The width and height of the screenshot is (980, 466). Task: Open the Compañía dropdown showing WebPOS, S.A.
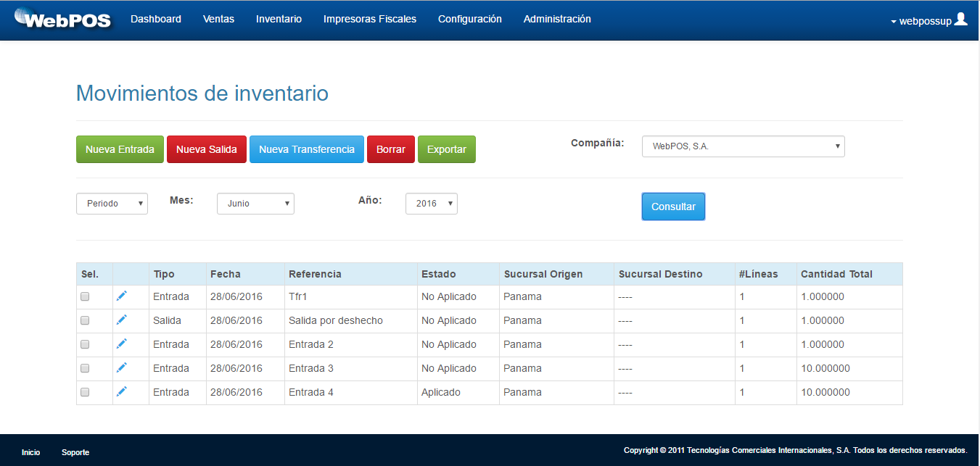pyautogui.click(x=742, y=146)
